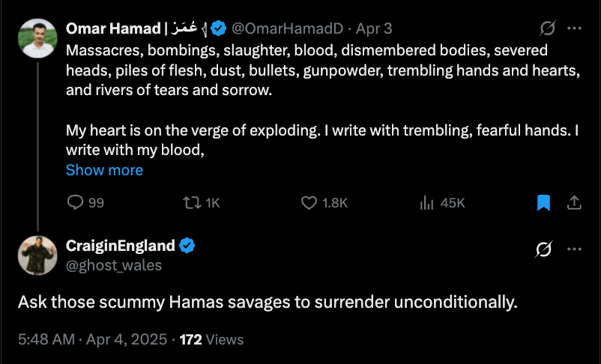Image resolution: width=601 pixels, height=364 pixels.
Task: Click Omar Hamad's blue verified badge
Action: [218, 29]
